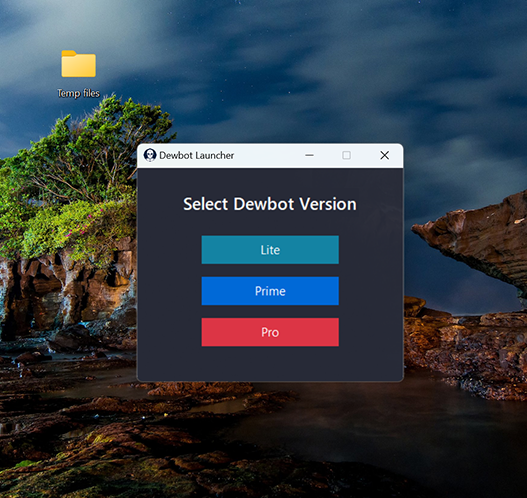Launch the Prime version of Dewbot
527x498 pixels.
270,291
